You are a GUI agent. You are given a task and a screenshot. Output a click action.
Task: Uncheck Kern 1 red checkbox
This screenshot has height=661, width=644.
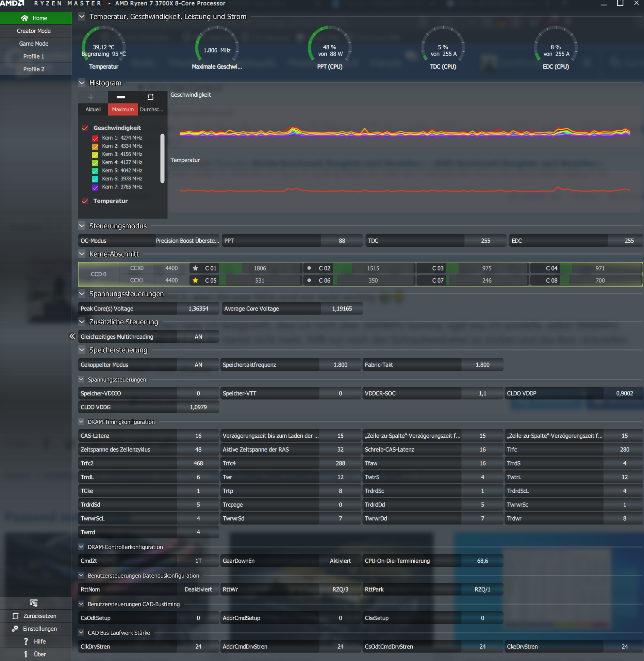click(x=95, y=138)
